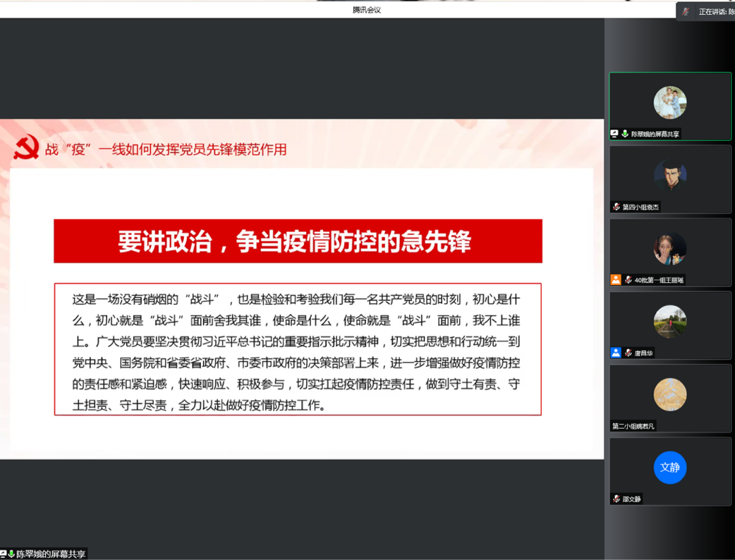The width and height of the screenshot is (735, 560).
Task: Select 第四小组袁杰's anime avatar
Action: pos(669,176)
